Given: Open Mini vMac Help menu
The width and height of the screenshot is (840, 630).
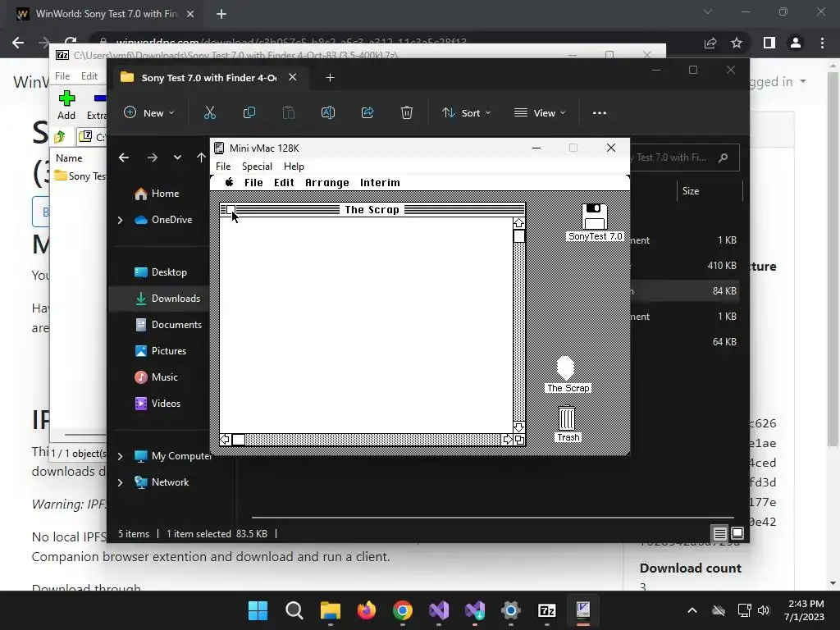Looking at the screenshot, I should tap(294, 166).
